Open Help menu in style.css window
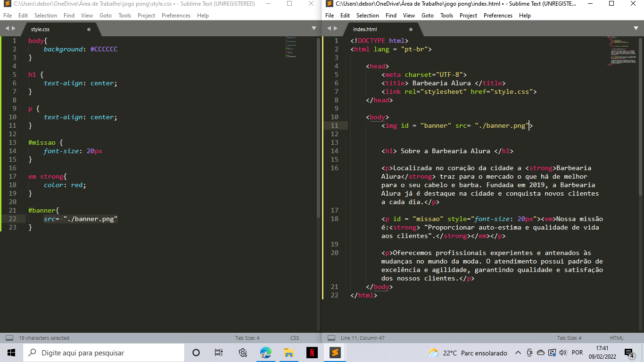 (203, 15)
